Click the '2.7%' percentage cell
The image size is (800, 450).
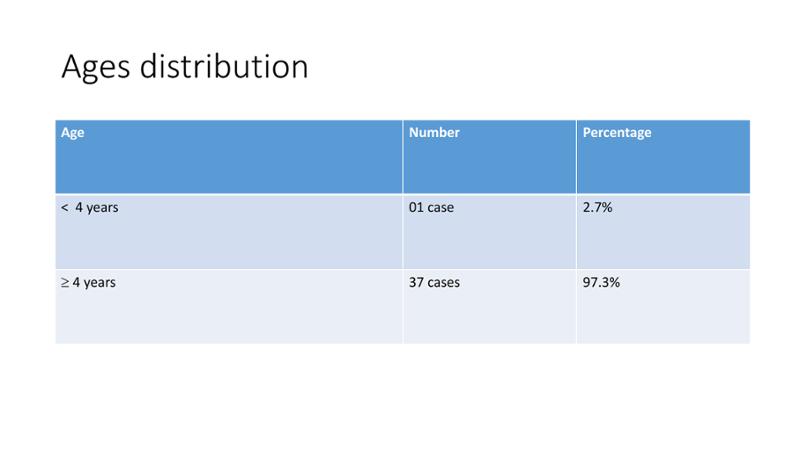(x=663, y=232)
